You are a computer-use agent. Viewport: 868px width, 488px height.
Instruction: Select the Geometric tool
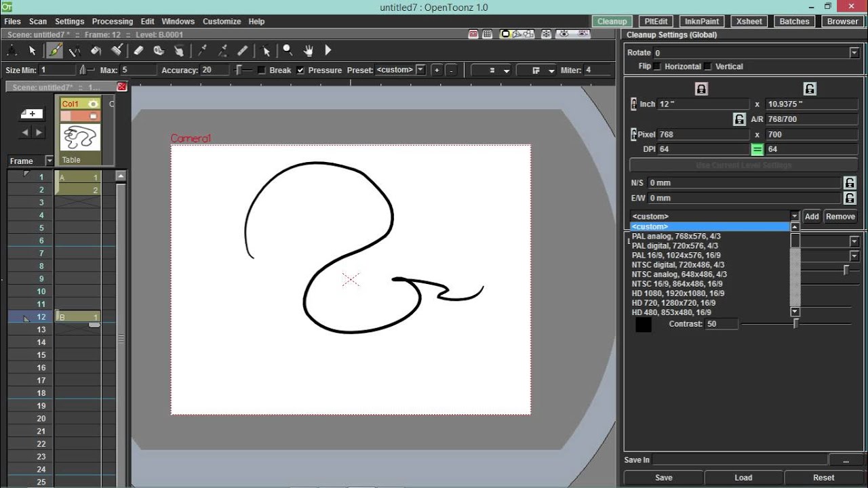click(75, 50)
